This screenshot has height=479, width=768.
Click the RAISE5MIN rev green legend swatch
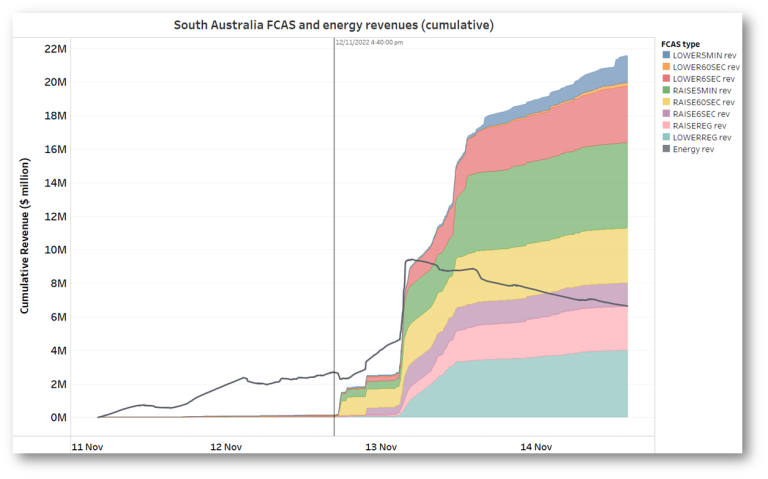667,90
